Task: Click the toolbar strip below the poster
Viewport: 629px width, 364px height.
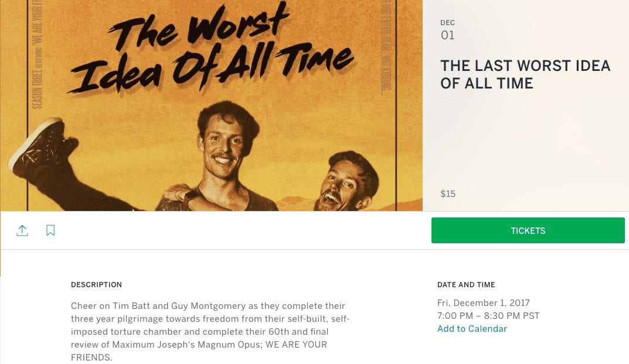Action: 234,230
